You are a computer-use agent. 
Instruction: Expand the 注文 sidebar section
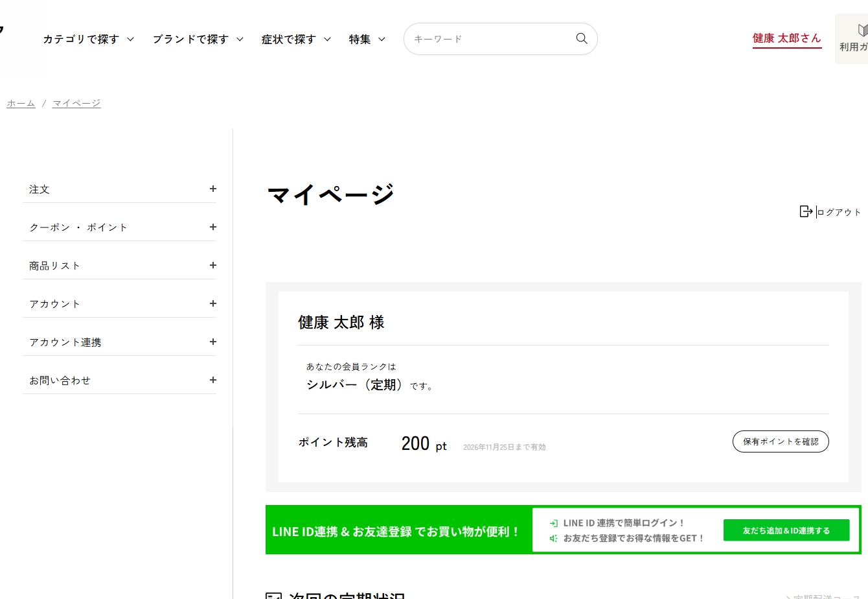(212, 189)
